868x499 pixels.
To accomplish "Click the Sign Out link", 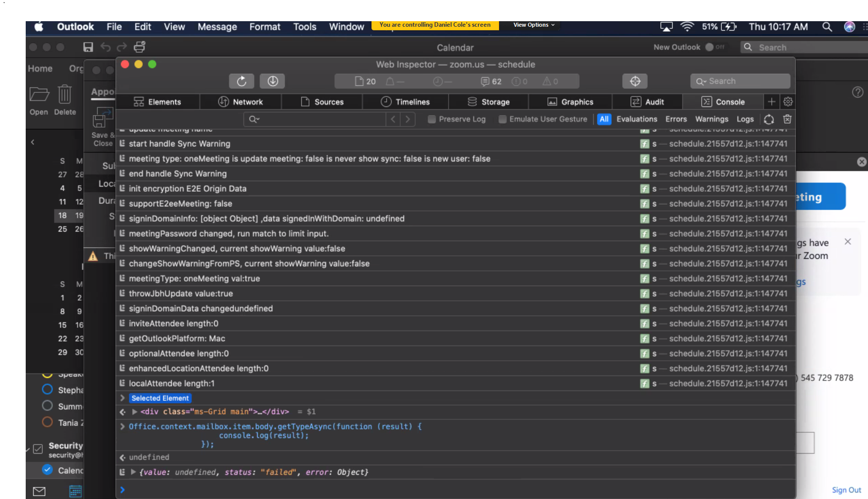I will point(846,489).
